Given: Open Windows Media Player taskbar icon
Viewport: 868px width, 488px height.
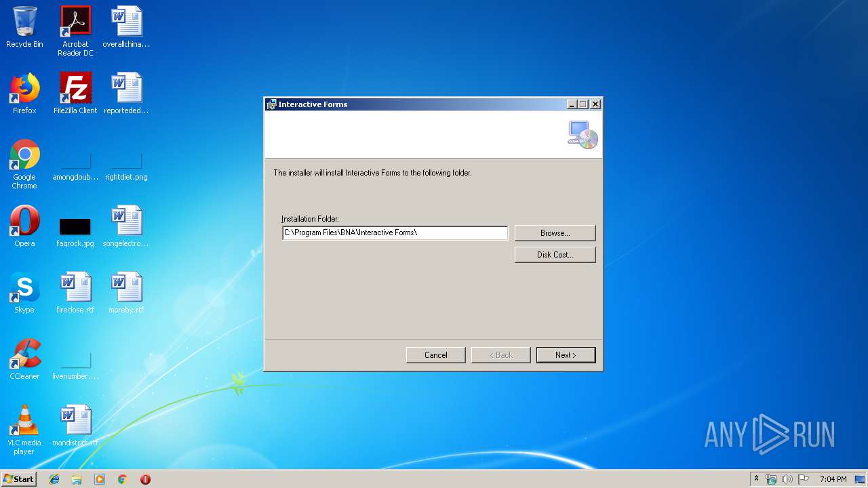Looking at the screenshot, I should 100,479.
